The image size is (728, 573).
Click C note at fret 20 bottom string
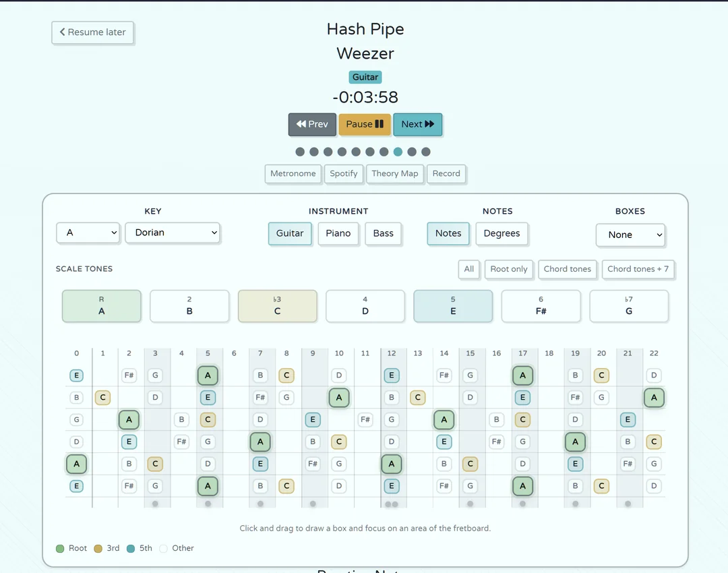pyautogui.click(x=601, y=486)
